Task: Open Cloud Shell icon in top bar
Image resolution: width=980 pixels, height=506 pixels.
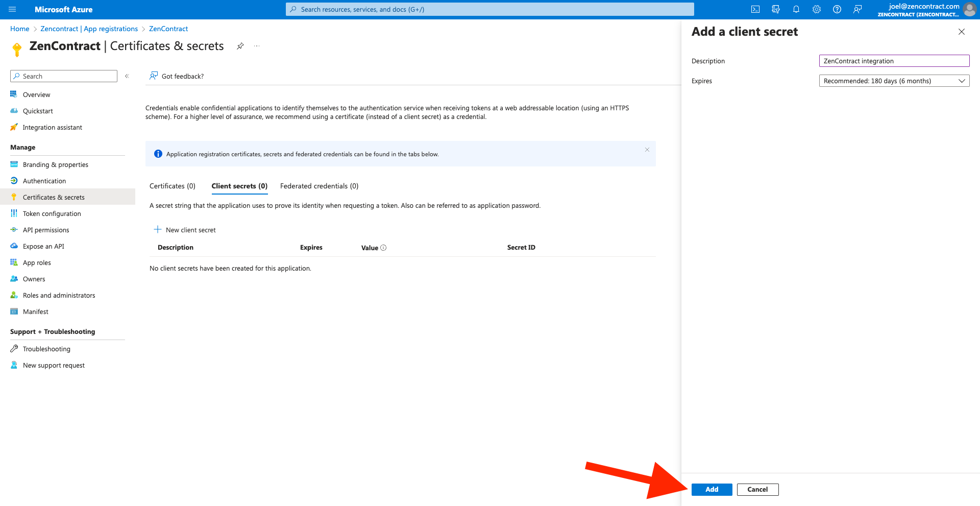Action: coord(755,9)
